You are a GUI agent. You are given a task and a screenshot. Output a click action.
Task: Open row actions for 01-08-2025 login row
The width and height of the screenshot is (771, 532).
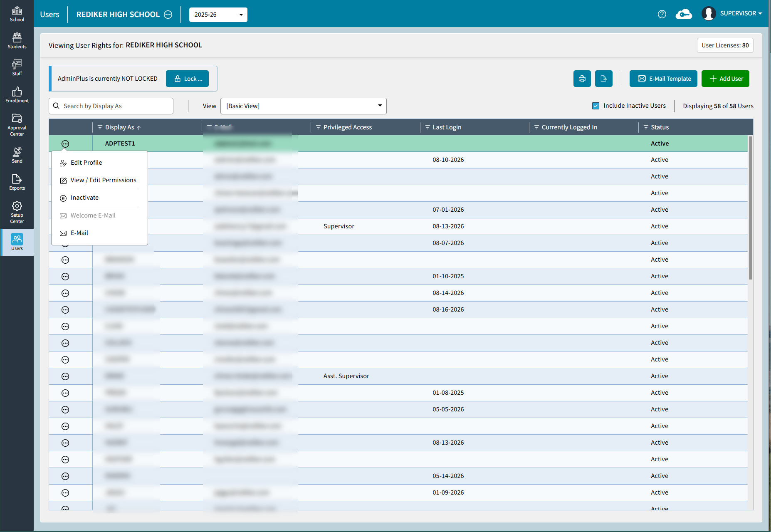(65, 393)
